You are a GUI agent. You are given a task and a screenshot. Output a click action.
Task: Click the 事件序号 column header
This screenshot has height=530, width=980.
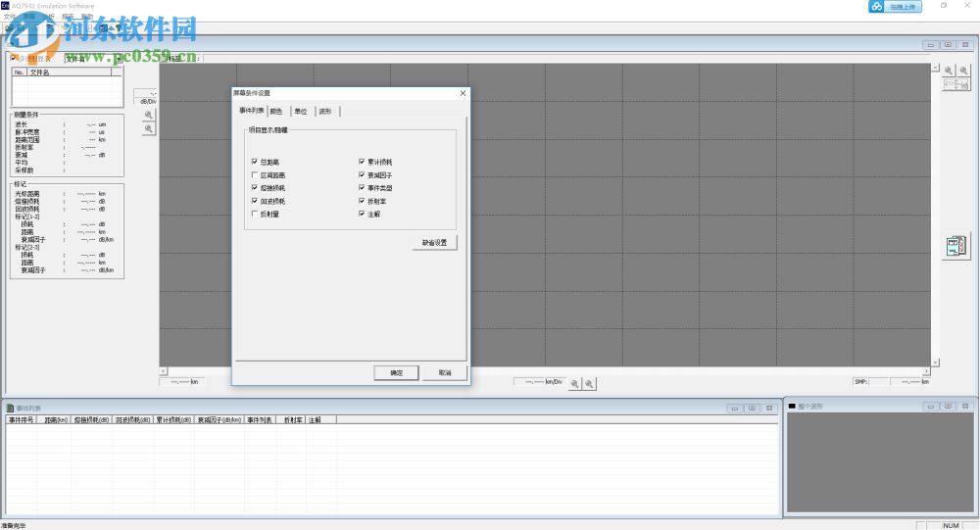(22, 420)
